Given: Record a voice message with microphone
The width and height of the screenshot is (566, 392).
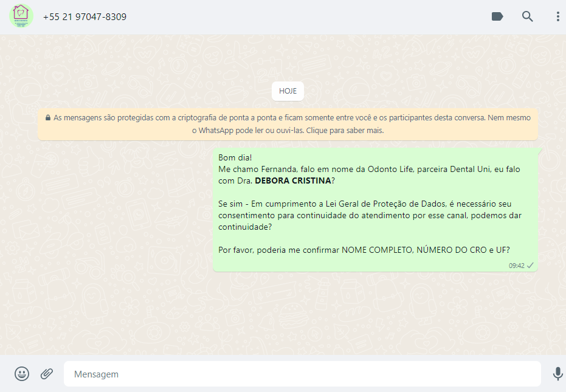Looking at the screenshot, I should click(557, 374).
